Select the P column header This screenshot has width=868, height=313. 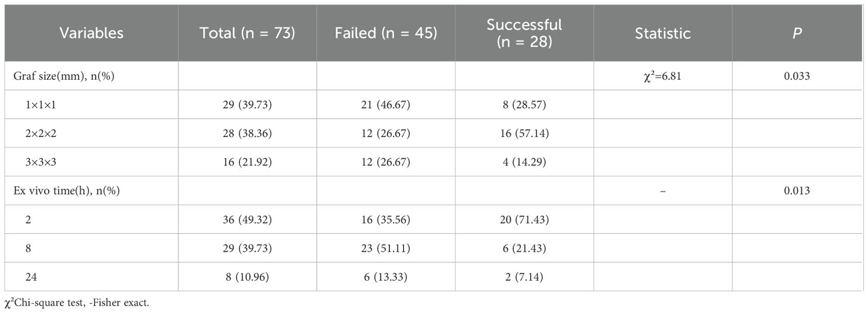pos(797,33)
